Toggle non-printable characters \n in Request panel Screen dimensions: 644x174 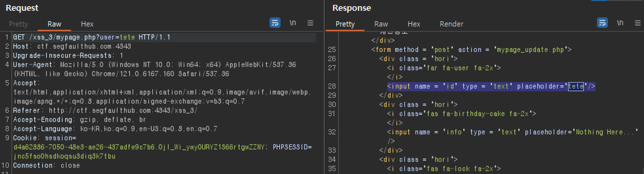[293, 23]
